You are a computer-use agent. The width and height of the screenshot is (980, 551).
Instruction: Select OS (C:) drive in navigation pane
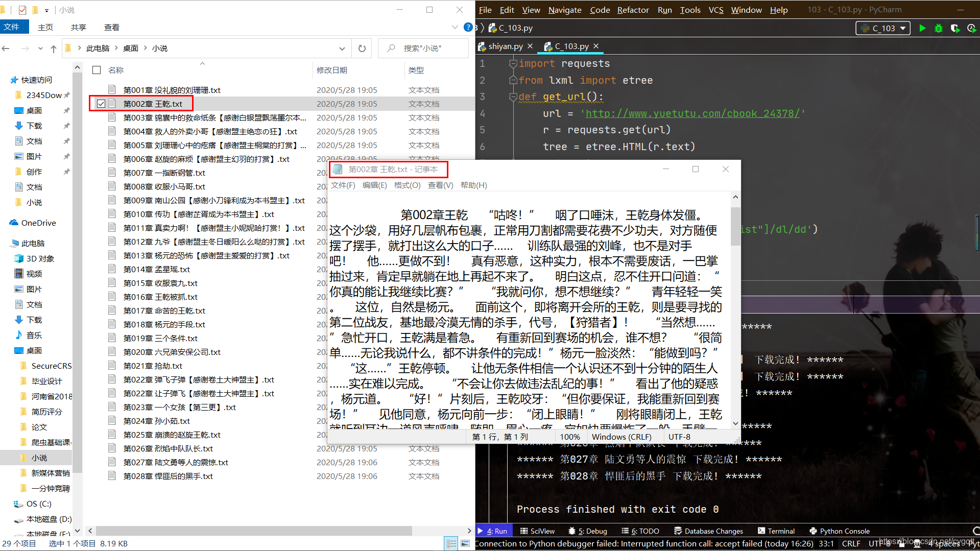39,504
